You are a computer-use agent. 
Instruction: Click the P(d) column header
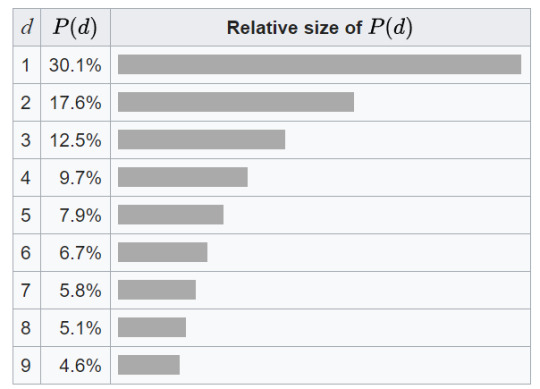pyautogui.click(x=75, y=27)
